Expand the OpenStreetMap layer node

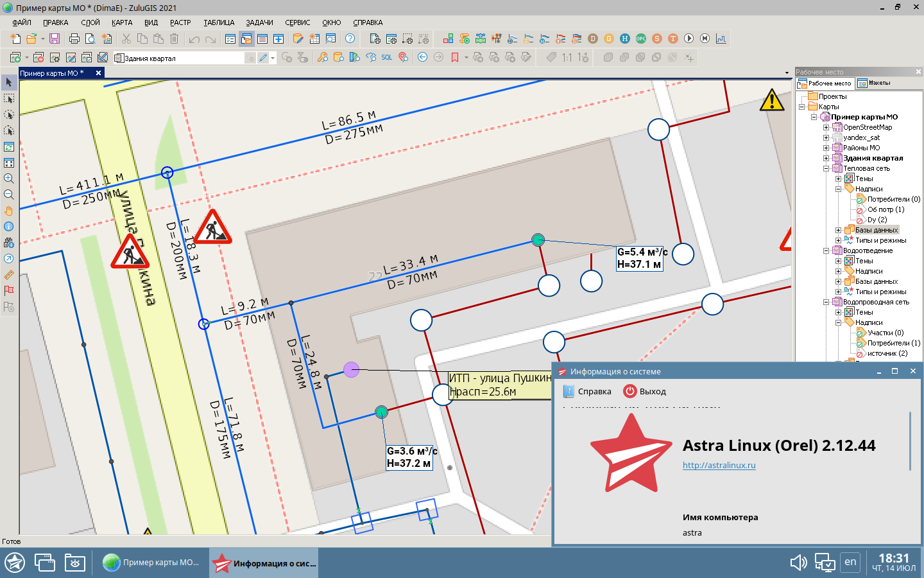(826, 128)
